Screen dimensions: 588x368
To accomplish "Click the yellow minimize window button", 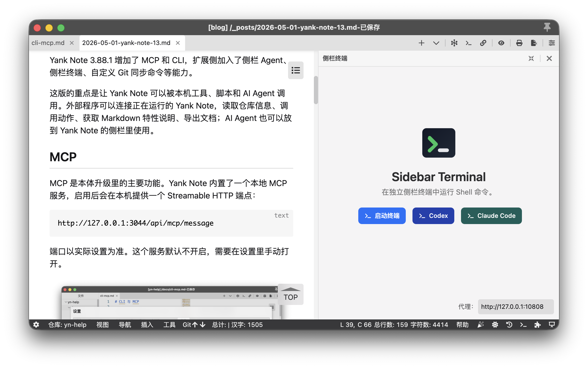I will coord(49,28).
